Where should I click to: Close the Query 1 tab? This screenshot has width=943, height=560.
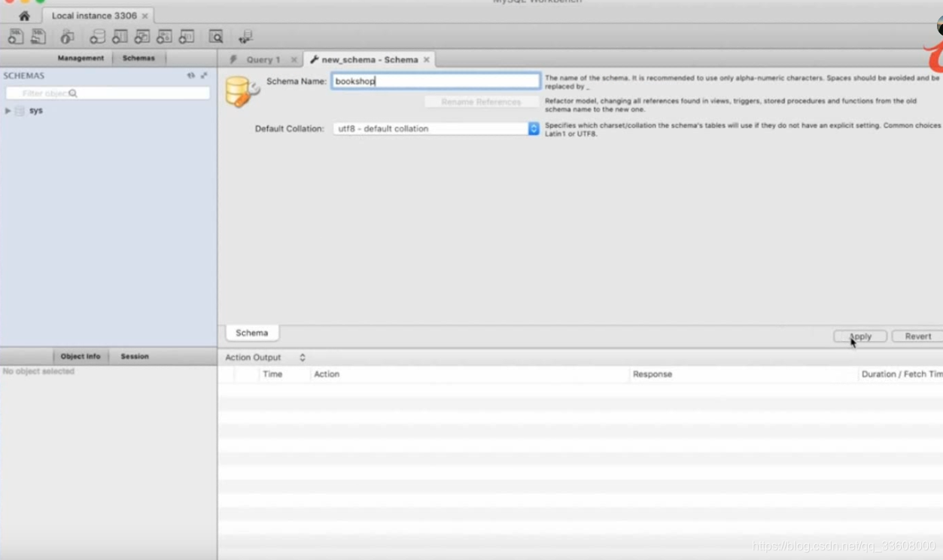[294, 59]
